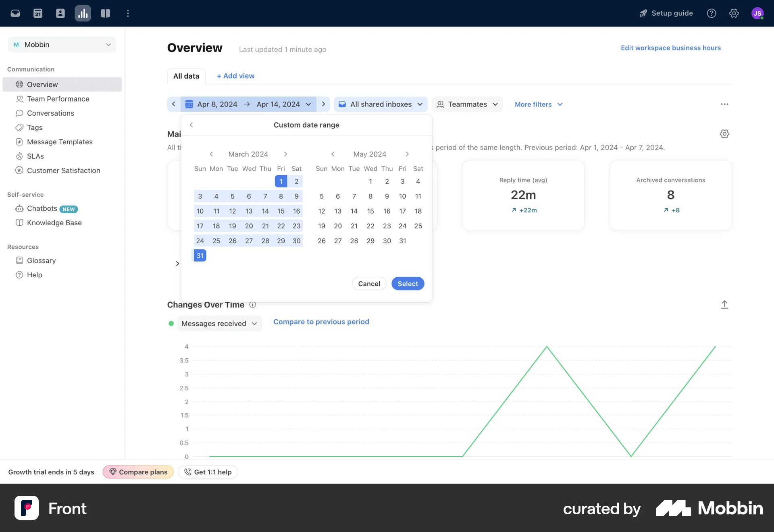
Task: Expand the Teammates filter dropdown
Action: coord(467,104)
